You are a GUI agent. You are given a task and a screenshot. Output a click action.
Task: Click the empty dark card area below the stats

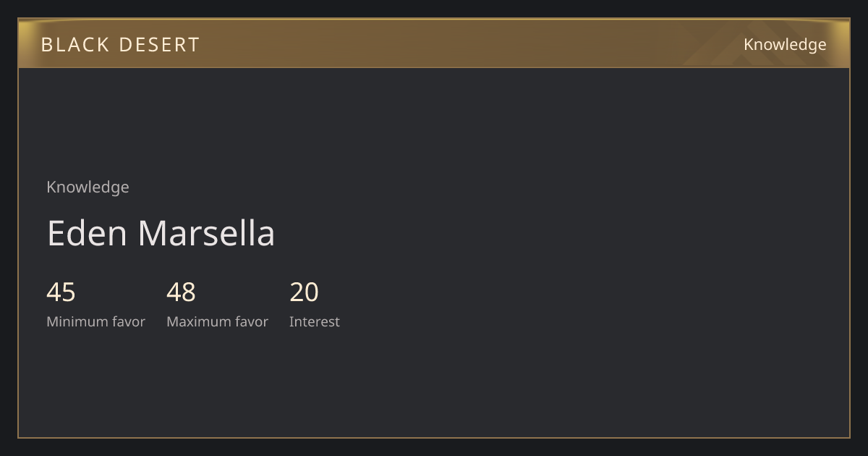(x=434, y=384)
